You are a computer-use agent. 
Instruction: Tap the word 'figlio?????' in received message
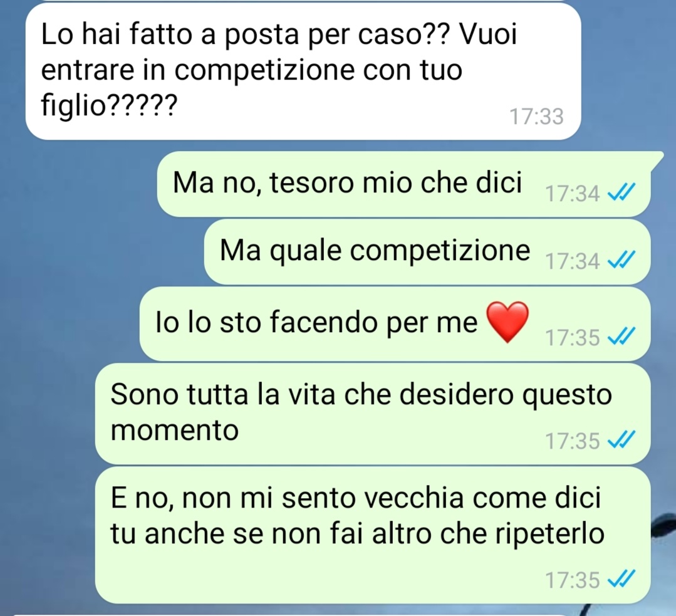point(109,105)
